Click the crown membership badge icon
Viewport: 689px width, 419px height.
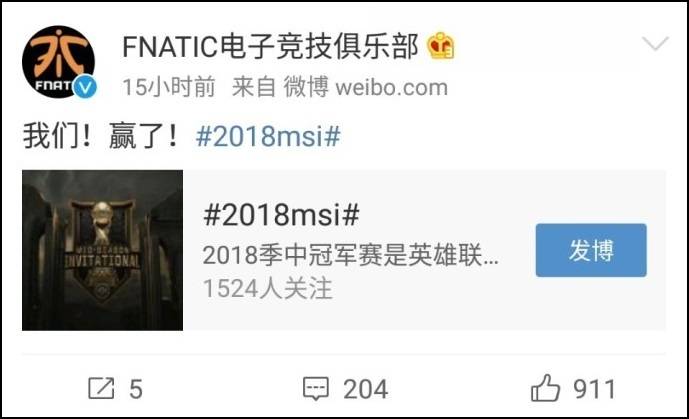coord(441,46)
